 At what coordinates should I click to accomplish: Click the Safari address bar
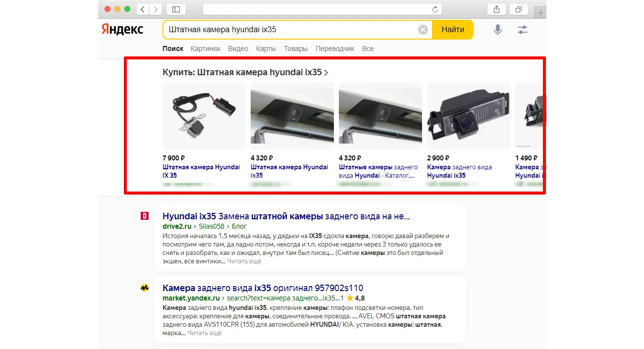[322, 9]
